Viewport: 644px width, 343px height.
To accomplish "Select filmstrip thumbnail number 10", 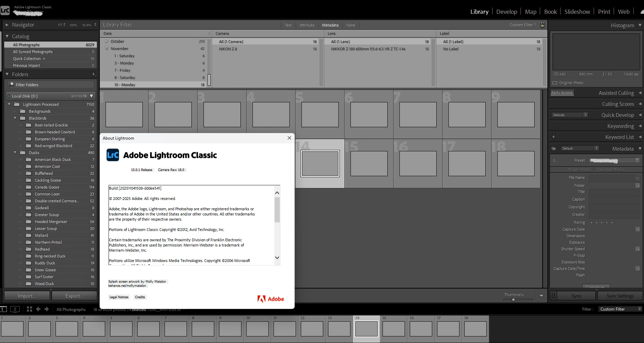I will [257, 329].
